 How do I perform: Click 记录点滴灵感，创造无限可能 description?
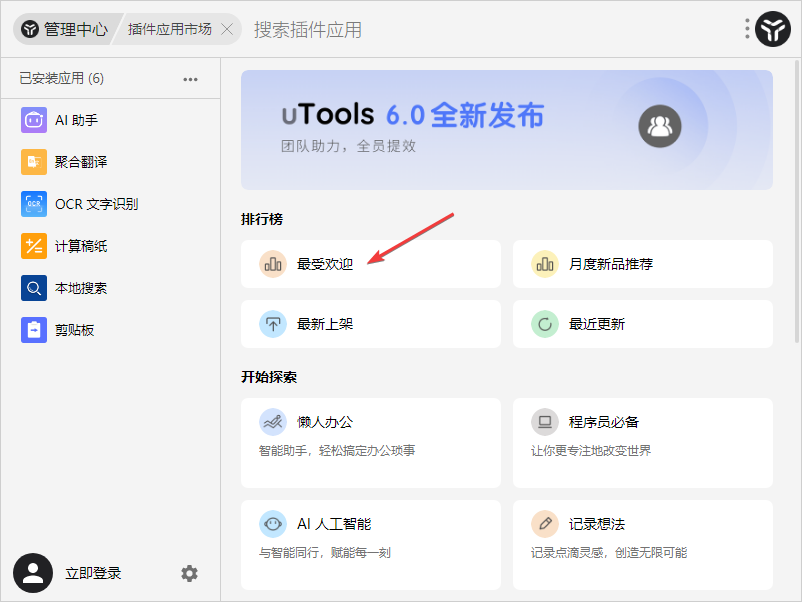[x=609, y=552]
